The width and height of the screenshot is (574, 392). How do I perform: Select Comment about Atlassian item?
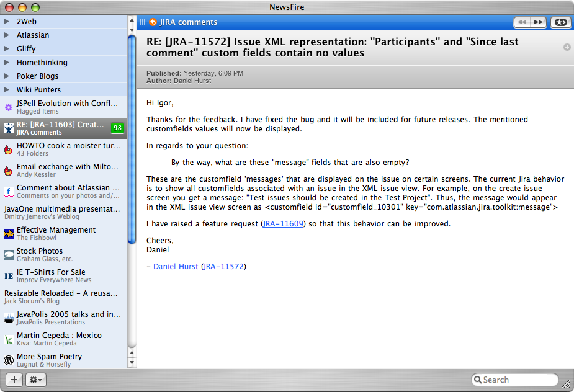64,192
